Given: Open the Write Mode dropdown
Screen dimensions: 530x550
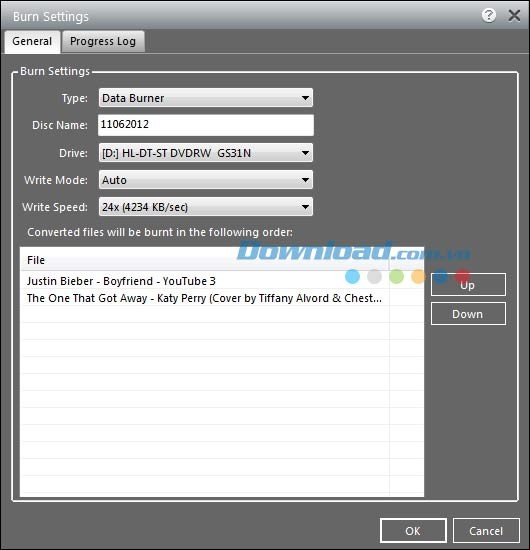Looking at the screenshot, I should [x=206, y=180].
